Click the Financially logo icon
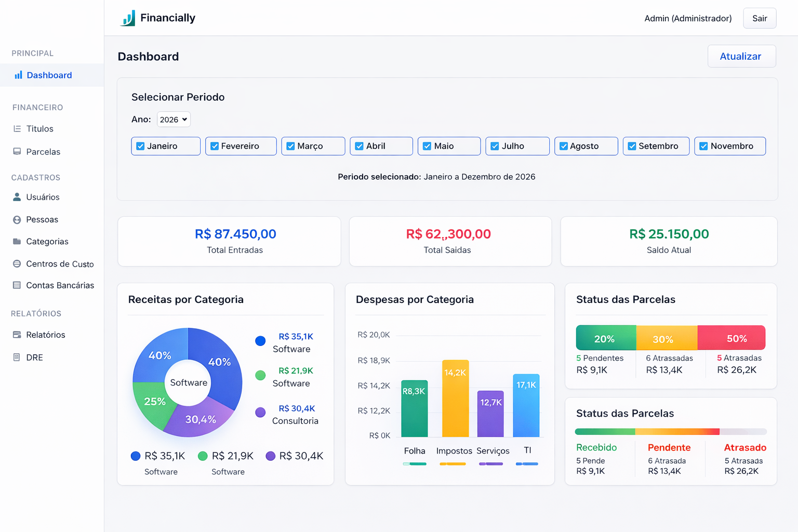This screenshot has height=532, width=798. (x=128, y=18)
